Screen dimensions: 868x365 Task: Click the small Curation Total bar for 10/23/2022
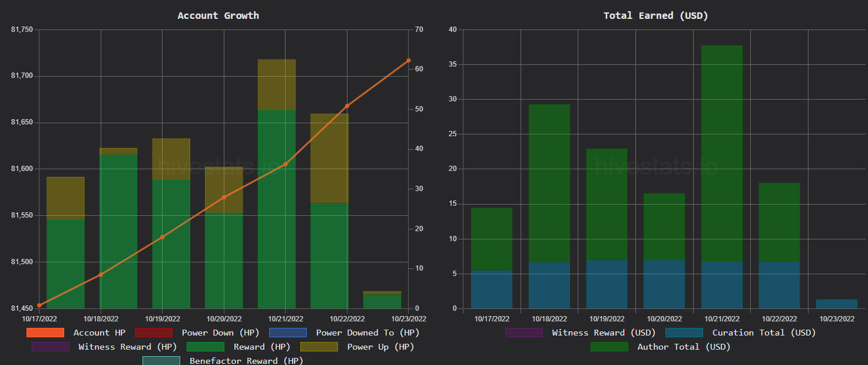point(837,304)
